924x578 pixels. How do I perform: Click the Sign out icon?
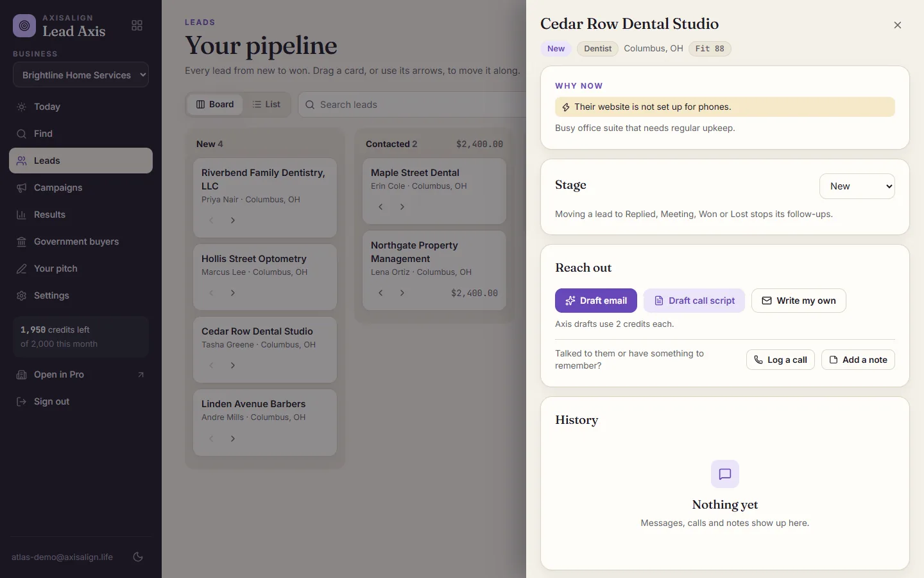point(21,401)
